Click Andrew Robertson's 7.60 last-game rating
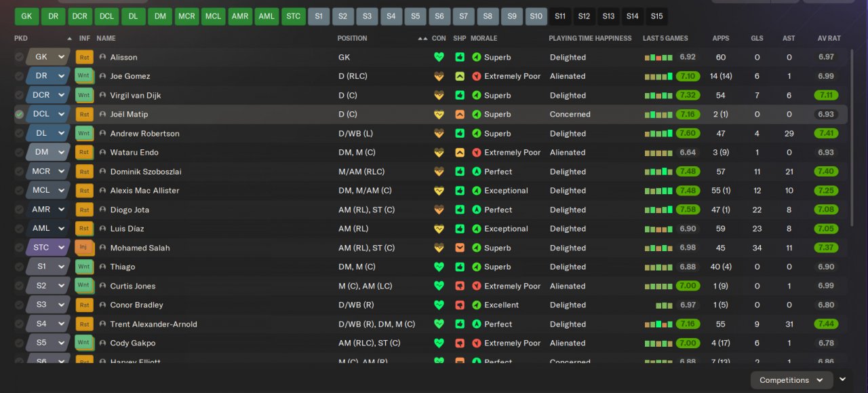868x393 pixels. click(x=688, y=133)
